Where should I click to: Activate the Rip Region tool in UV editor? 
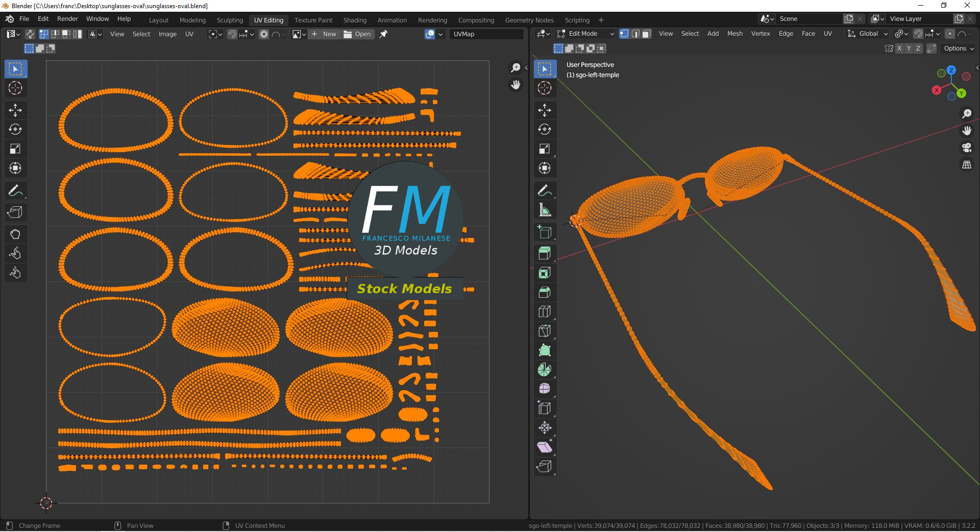[x=15, y=212]
